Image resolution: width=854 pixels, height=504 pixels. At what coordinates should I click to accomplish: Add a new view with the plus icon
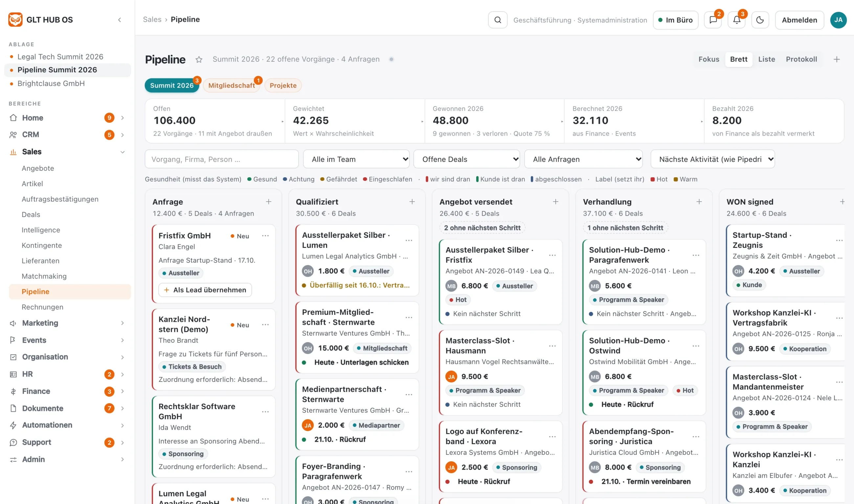pyautogui.click(x=836, y=59)
